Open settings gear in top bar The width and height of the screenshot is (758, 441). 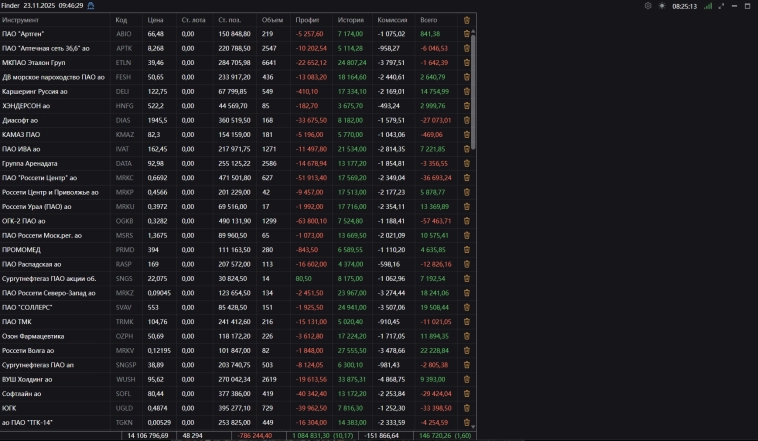click(x=648, y=6)
